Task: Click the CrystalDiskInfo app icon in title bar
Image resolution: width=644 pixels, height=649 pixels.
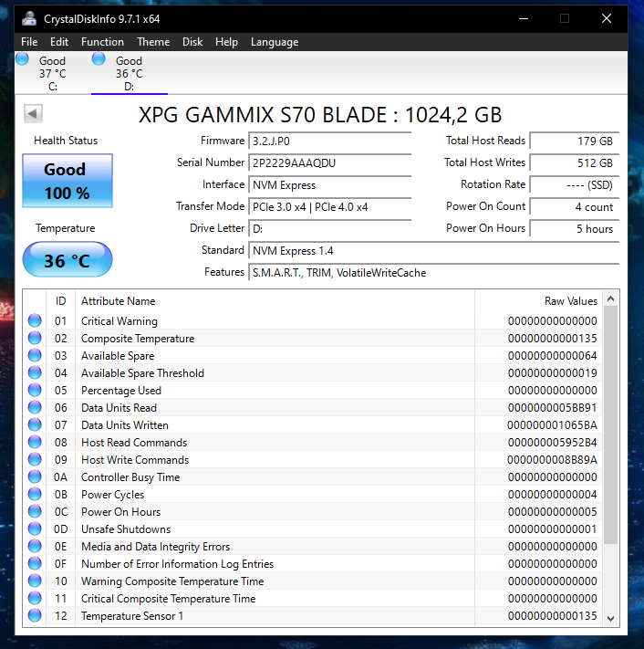Action: click(29, 18)
